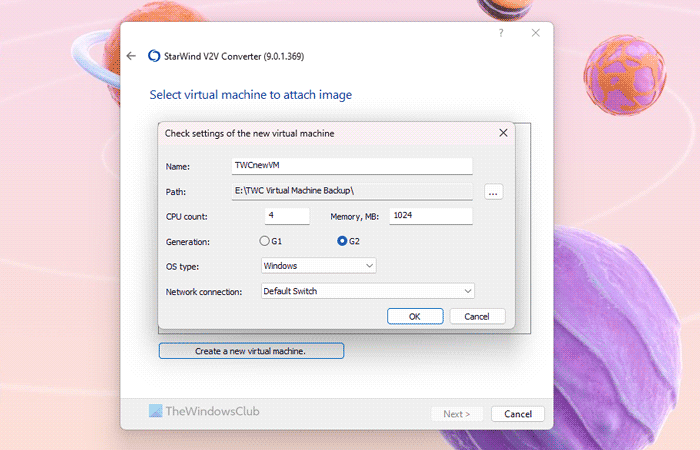Confirm settings with the OK button
The height and width of the screenshot is (450, 700).
(415, 317)
